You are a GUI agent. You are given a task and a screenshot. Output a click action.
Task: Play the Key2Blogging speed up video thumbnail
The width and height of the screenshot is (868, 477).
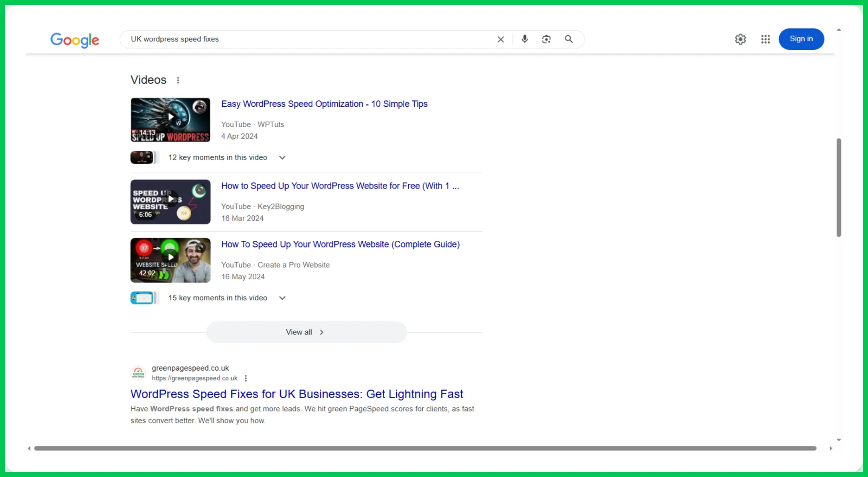[x=170, y=202]
